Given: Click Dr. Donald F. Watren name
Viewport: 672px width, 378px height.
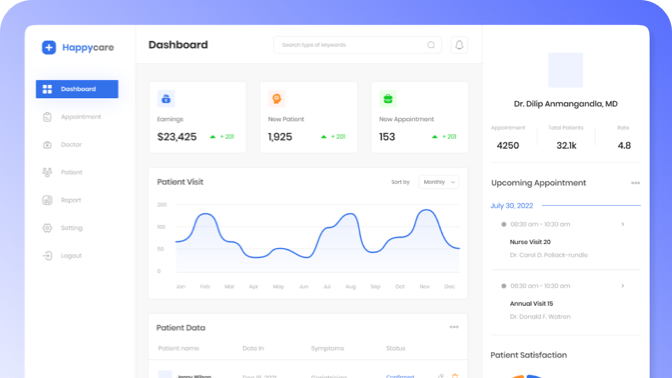Looking at the screenshot, I should [x=540, y=317].
